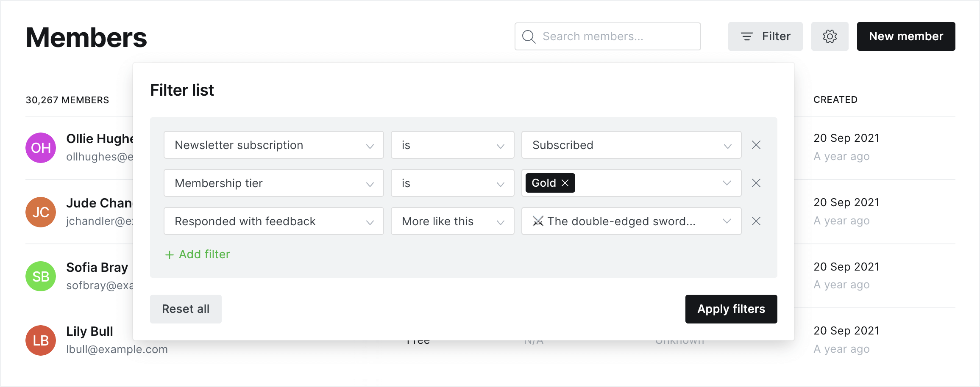Open settings with the gear icon
The width and height of the screenshot is (980, 387).
pos(830,36)
